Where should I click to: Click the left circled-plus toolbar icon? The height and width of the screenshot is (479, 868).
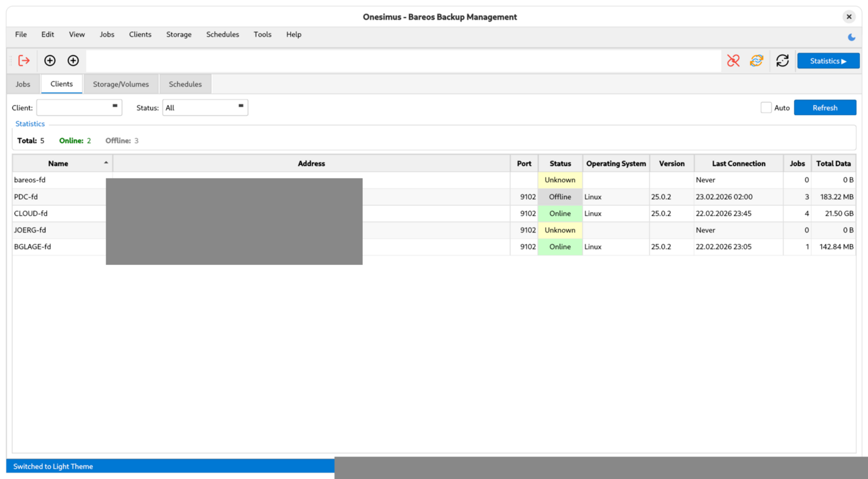coord(50,61)
